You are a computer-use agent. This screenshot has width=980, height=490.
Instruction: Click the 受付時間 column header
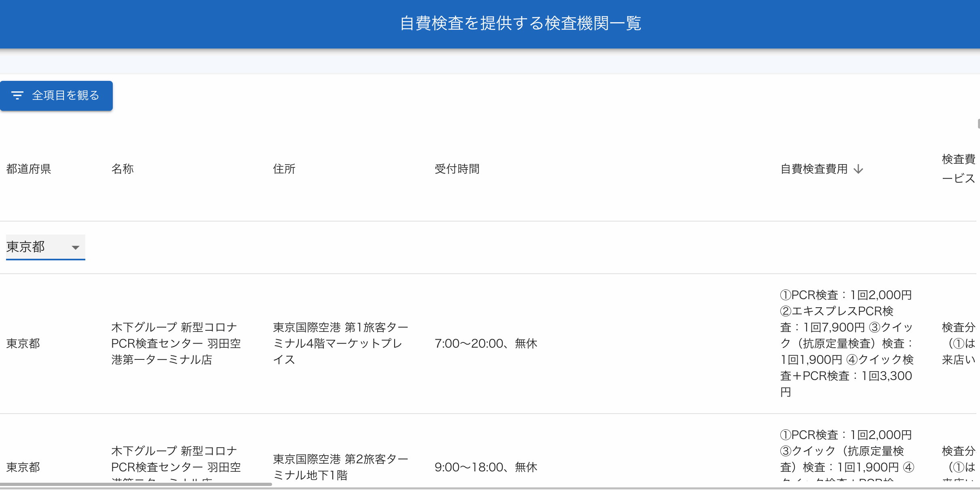457,169
